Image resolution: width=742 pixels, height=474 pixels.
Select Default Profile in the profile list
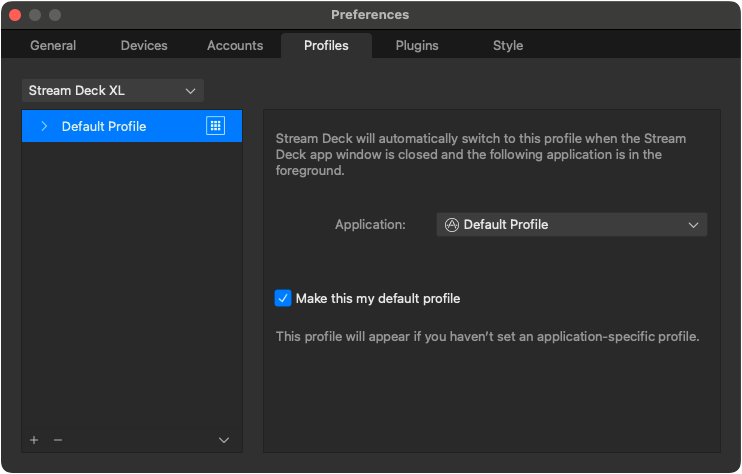tap(104, 126)
